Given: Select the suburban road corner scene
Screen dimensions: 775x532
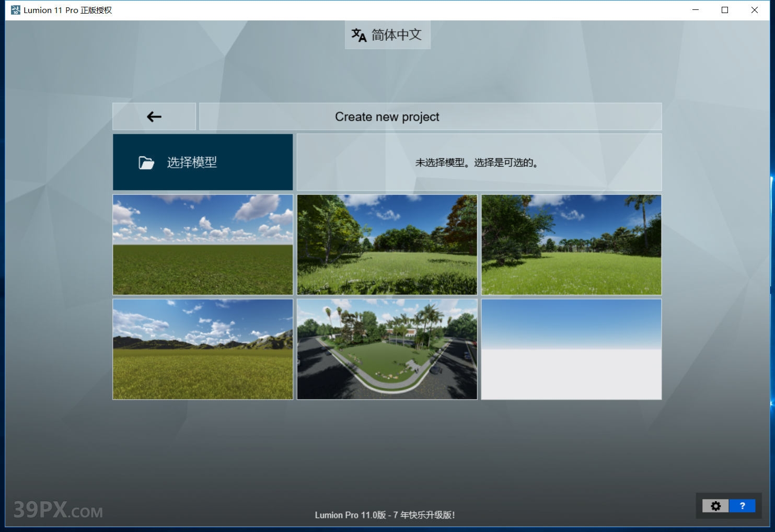Looking at the screenshot, I should pyautogui.click(x=387, y=349).
